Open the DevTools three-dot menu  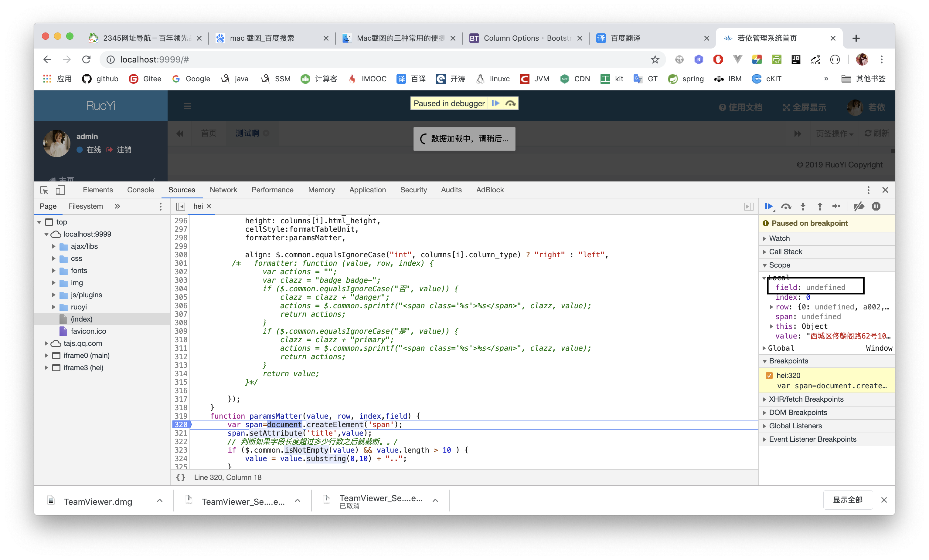point(868,190)
